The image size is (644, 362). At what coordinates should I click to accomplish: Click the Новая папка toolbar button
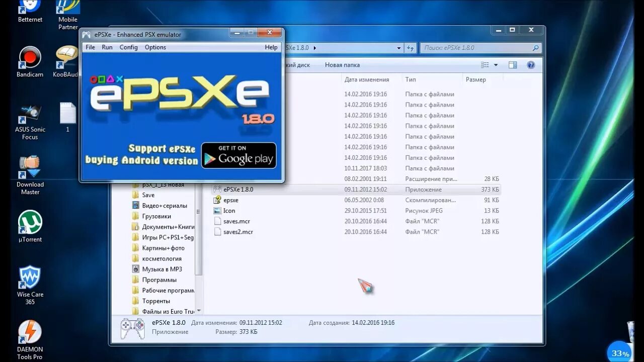point(342,65)
